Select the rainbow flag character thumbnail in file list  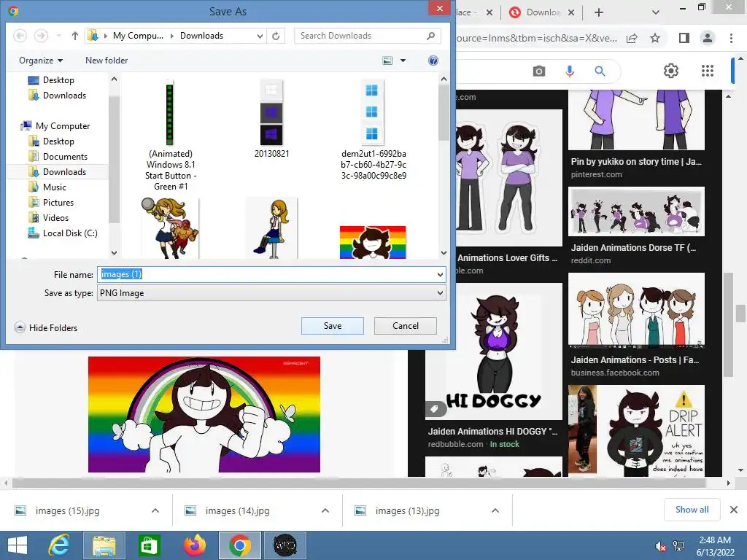373,242
